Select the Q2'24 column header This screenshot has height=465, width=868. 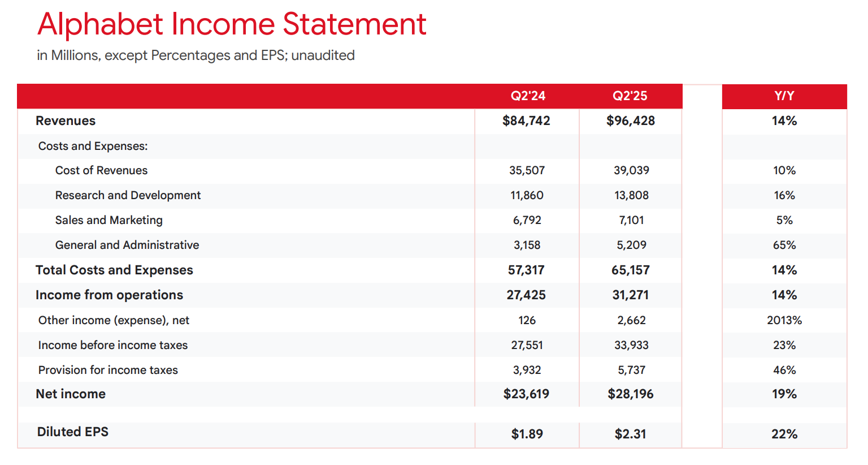[528, 96]
